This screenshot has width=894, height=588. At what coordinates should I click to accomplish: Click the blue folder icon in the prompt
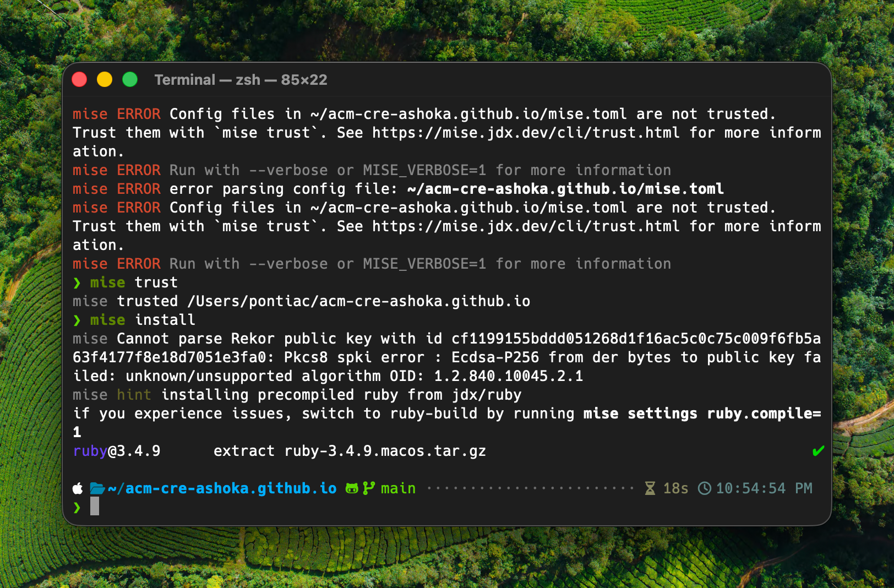[97, 488]
